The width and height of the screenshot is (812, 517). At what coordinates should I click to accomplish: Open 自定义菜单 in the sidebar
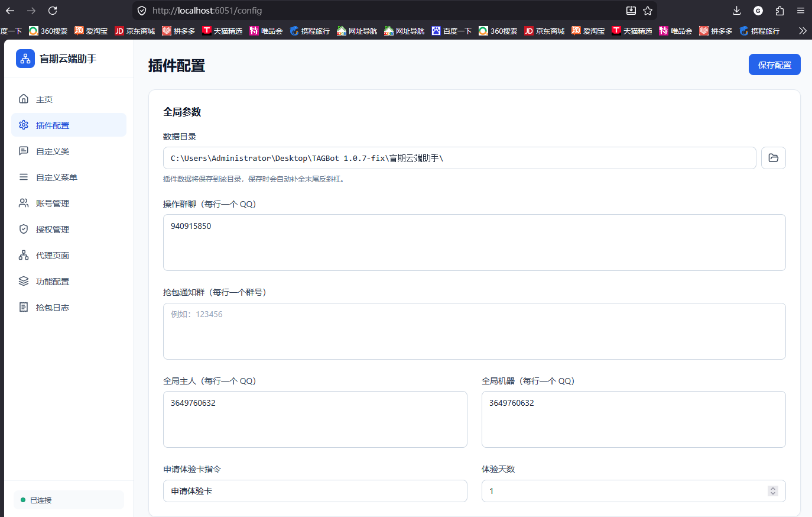pyautogui.click(x=69, y=177)
